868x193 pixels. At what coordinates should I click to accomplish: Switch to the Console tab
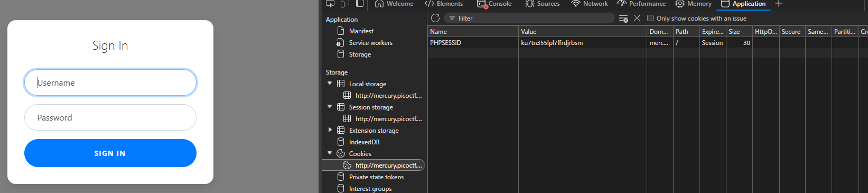(494, 4)
